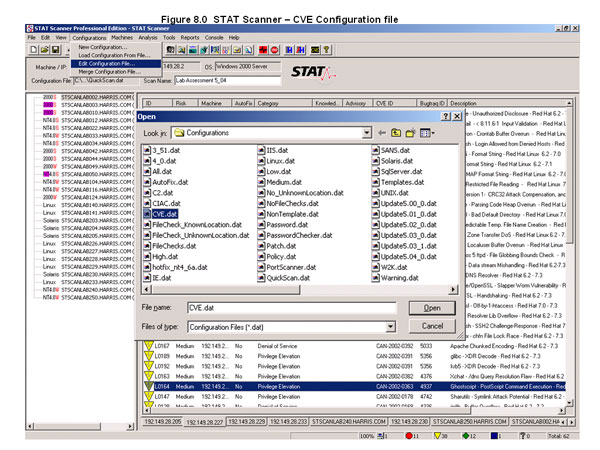Click the View Menu icon in Open dialog
This screenshot has width=600, height=450.
tap(427, 133)
